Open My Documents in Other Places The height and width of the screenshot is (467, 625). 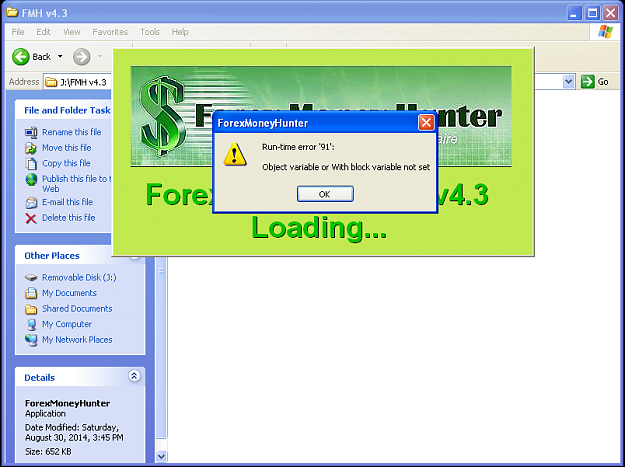(x=69, y=293)
